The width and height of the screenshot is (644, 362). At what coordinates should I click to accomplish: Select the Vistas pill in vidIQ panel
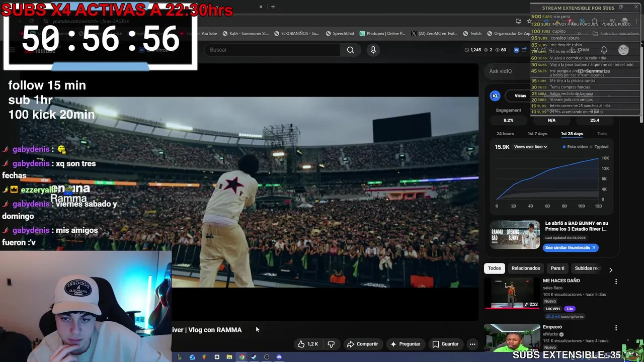tap(520, 96)
